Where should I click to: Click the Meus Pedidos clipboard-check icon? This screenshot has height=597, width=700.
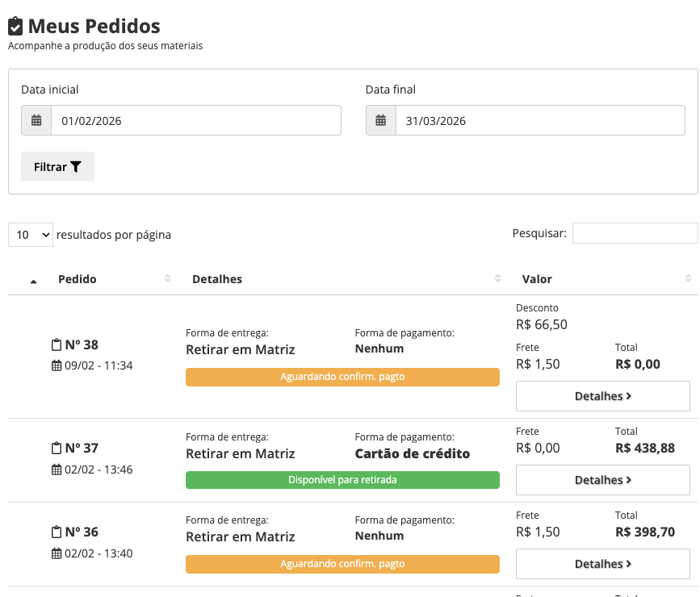(15, 27)
